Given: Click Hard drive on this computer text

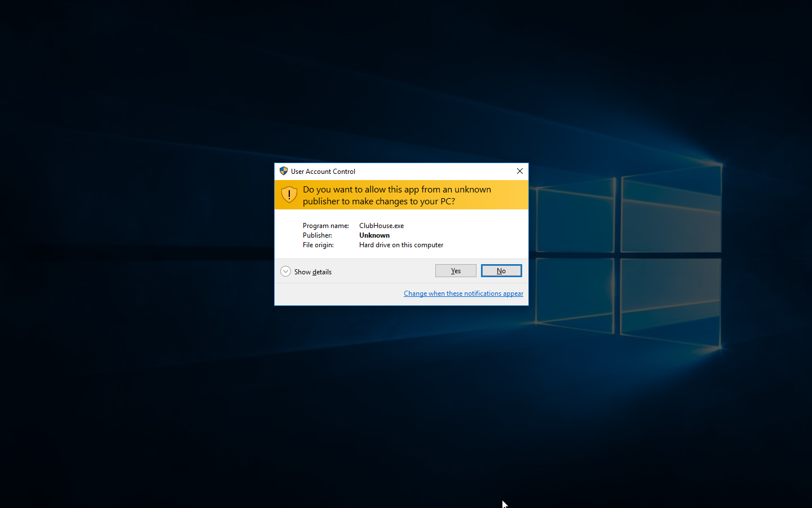Looking at the screenshot, I should (x=401, y=245).
